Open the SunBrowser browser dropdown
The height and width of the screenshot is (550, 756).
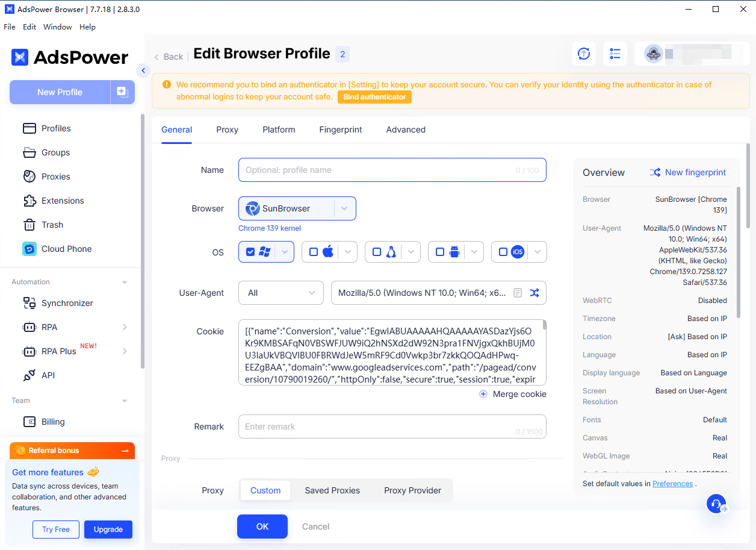pyautogui.click(x=344, y=208)
